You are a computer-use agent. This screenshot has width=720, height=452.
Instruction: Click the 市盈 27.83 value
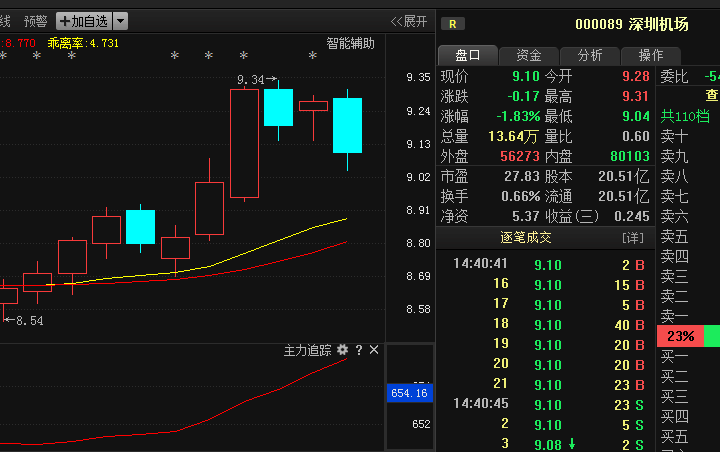(x=522, y=176)
